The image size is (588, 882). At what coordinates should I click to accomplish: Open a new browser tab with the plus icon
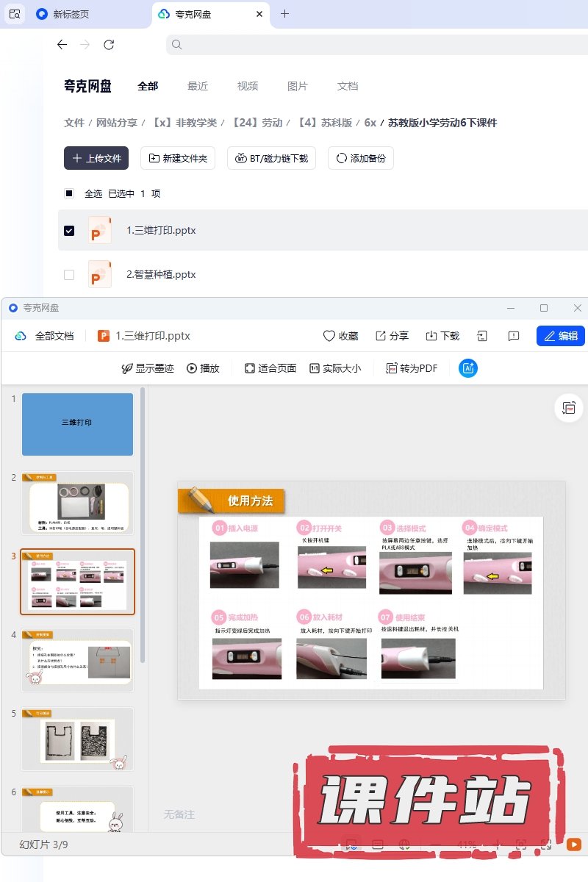coord(285,14)
